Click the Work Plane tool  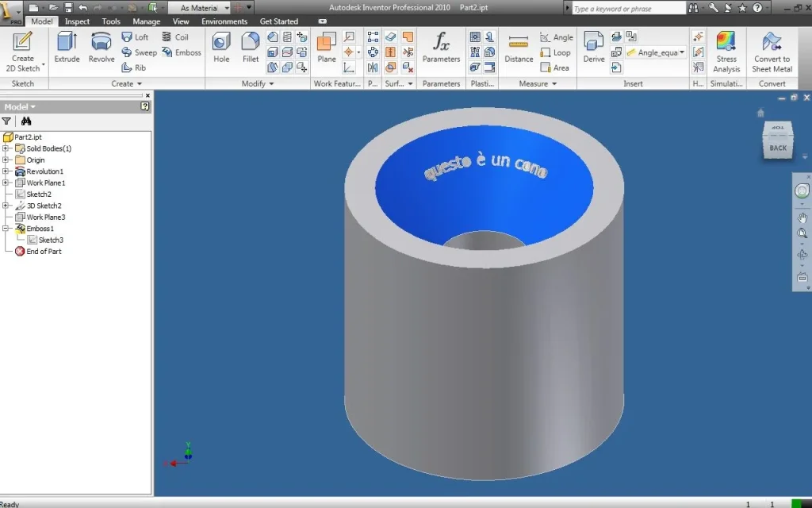point(327,48)
